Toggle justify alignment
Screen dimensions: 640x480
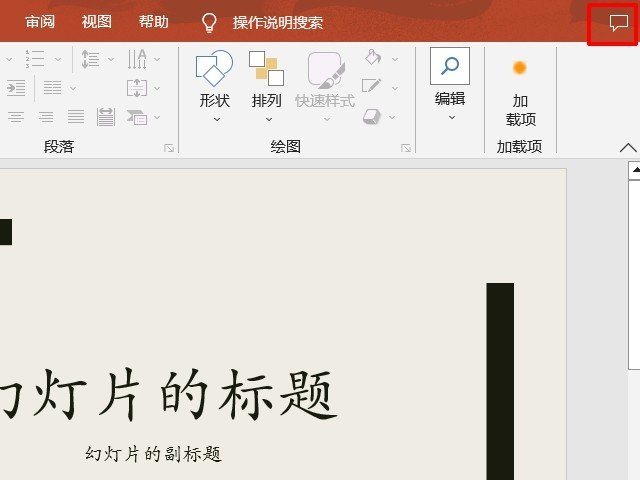(x=76, y=117)
